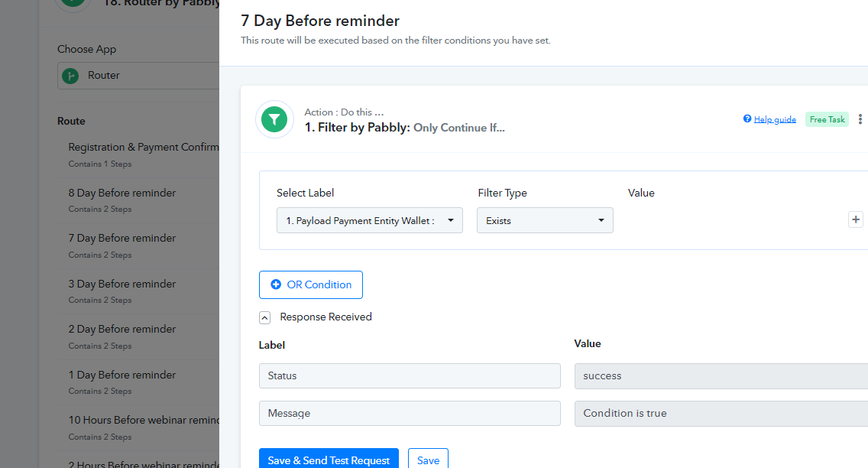Image resolution: width=868 pixels, height=468 pixels.
Task: Click the Free Task badge
Action: (827, 119)
